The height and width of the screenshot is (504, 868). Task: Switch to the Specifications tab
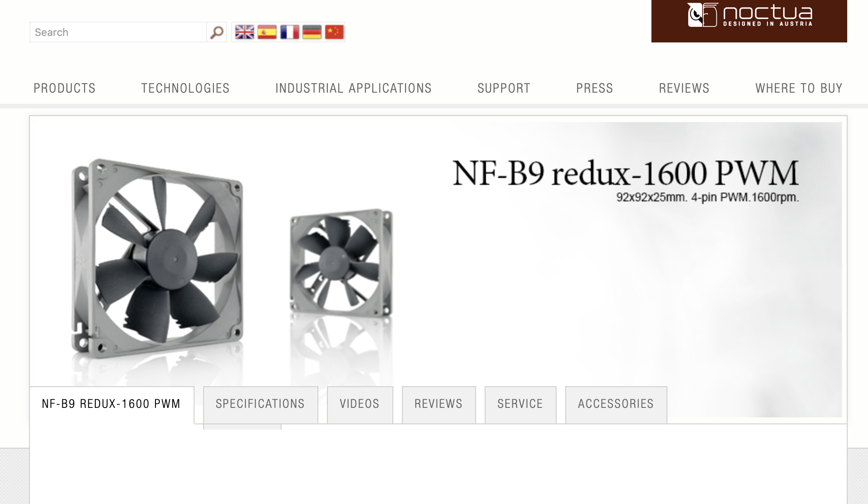tap(260, 404)
